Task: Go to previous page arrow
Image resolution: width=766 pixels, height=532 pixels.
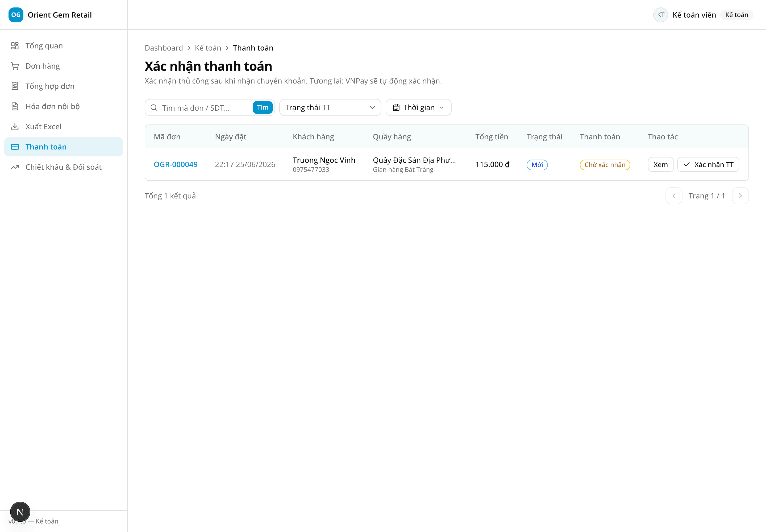Action: click(674, 196)
